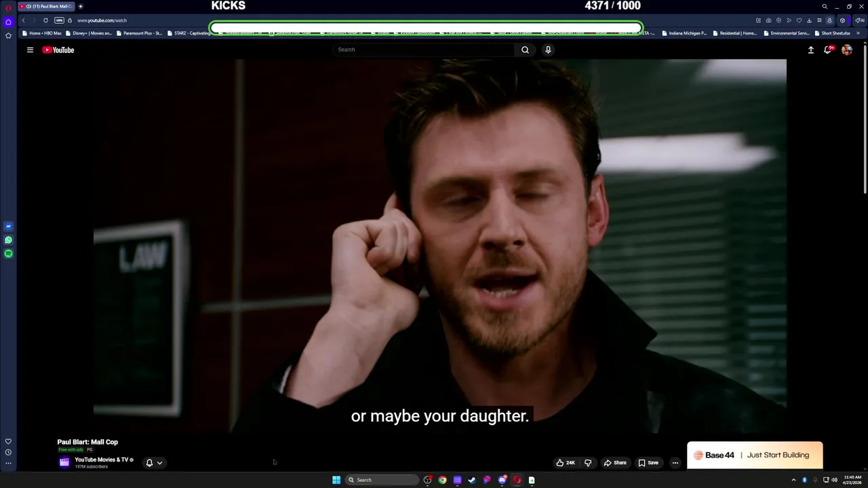The width and height of the screenshot is (868, 488).
Task: Select the Opera sidebar home icon
Action: pos(8,22)
